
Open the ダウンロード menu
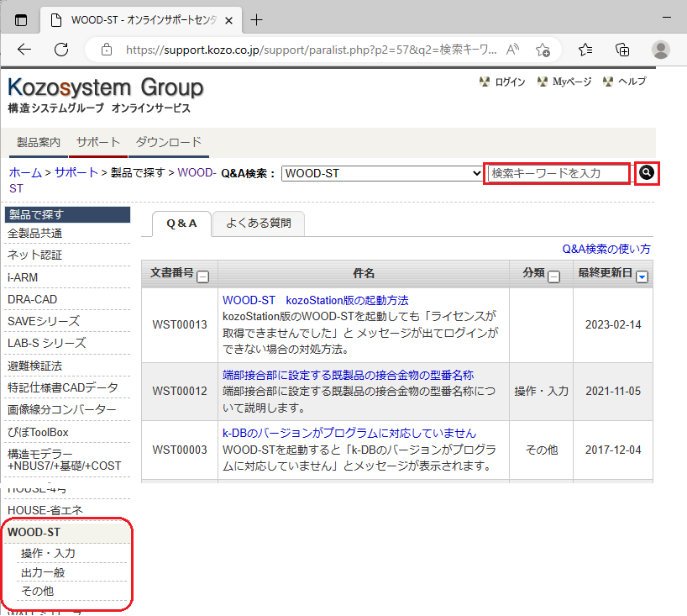(x=168, y=142)
